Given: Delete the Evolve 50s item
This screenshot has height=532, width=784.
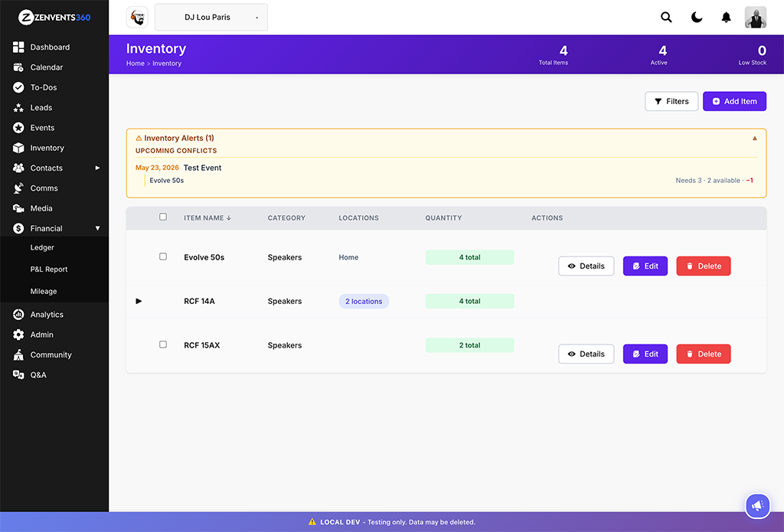Looking at the screenshot, I should (704, 266).
